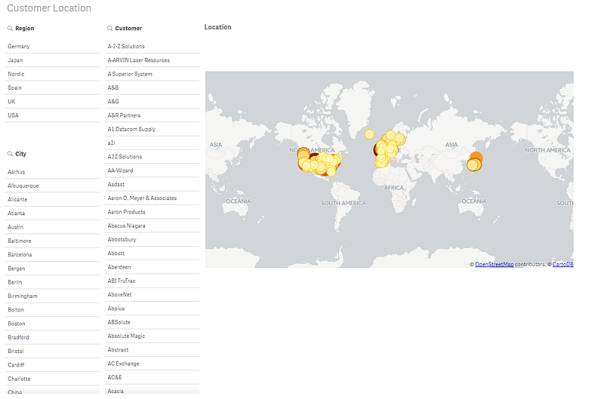Click the Customer filter header
This screenshot has width=604, height=399.
[x=128, y=28]
